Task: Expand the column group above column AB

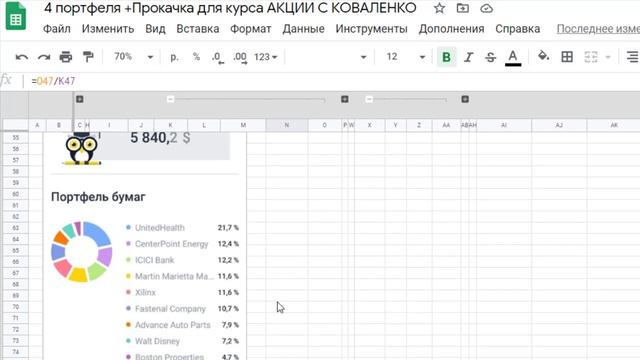Action: point(465,99)
